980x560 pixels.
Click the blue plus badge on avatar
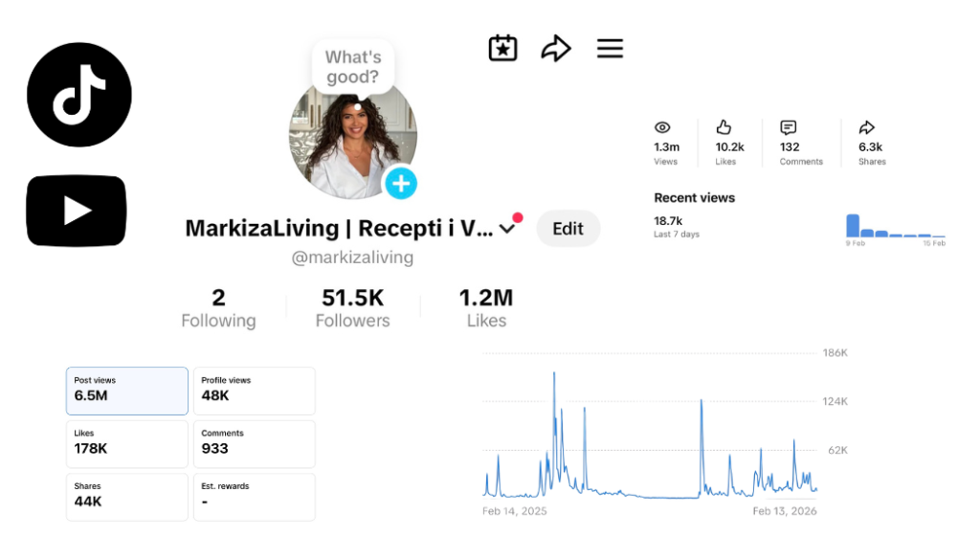click(401, 183)
